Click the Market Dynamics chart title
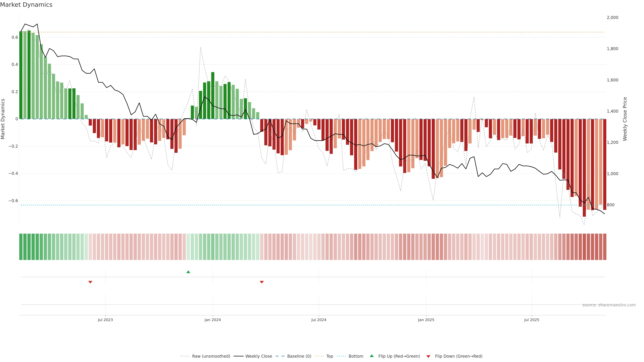 click(x=26, y=5)
